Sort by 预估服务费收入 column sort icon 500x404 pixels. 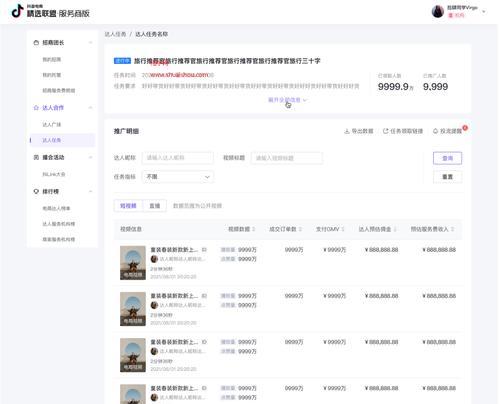[453, 229]
